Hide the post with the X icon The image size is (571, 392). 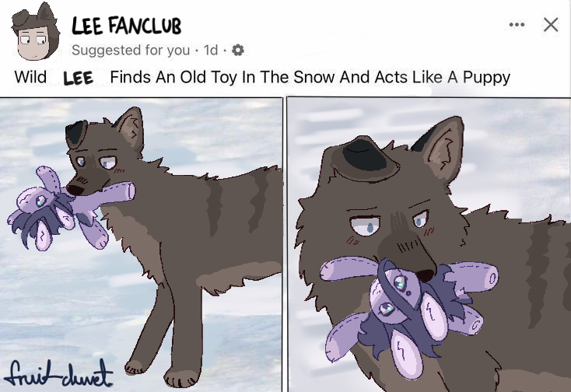tap(551, 25)
